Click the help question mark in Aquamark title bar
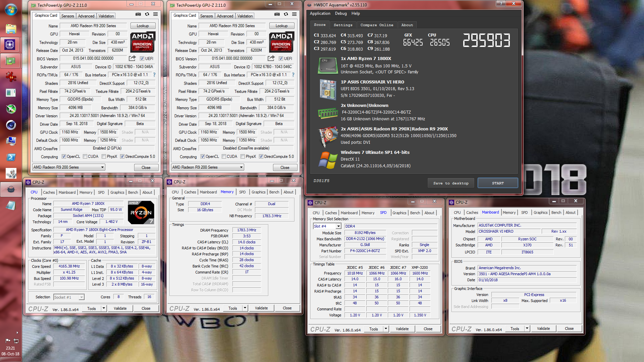644x362 pixels. point(501,3)
